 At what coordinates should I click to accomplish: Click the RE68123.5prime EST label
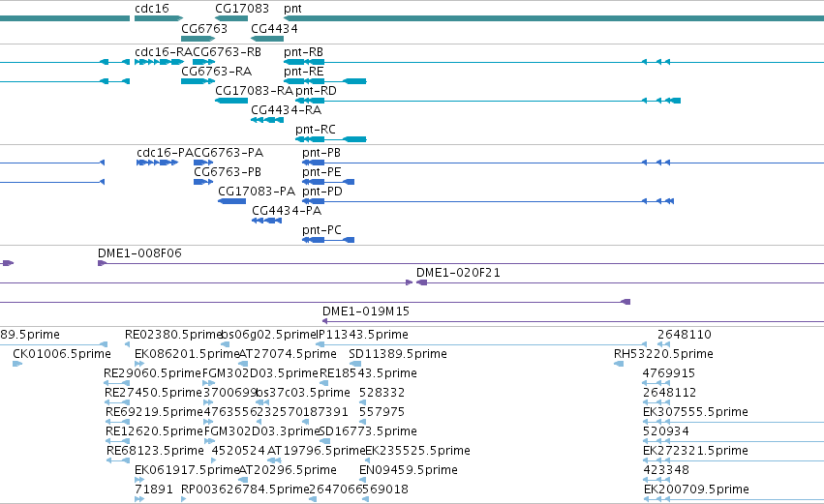155,451
